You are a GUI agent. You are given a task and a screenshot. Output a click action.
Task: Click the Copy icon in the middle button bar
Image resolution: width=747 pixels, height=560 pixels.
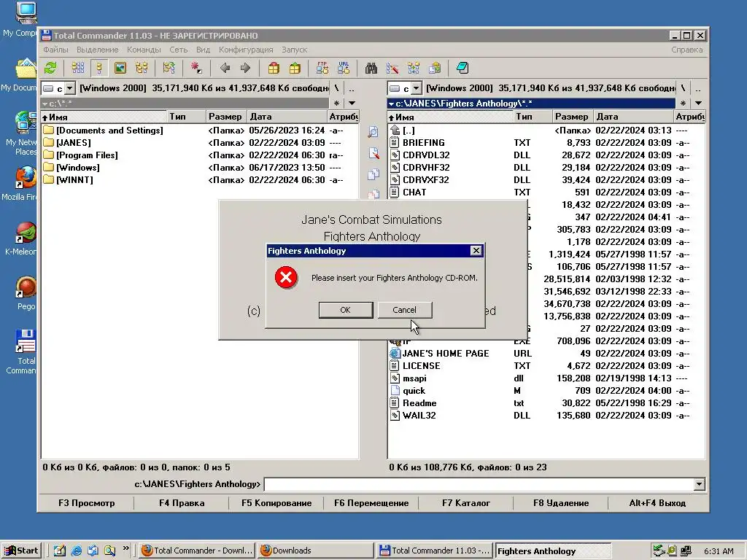373,174
